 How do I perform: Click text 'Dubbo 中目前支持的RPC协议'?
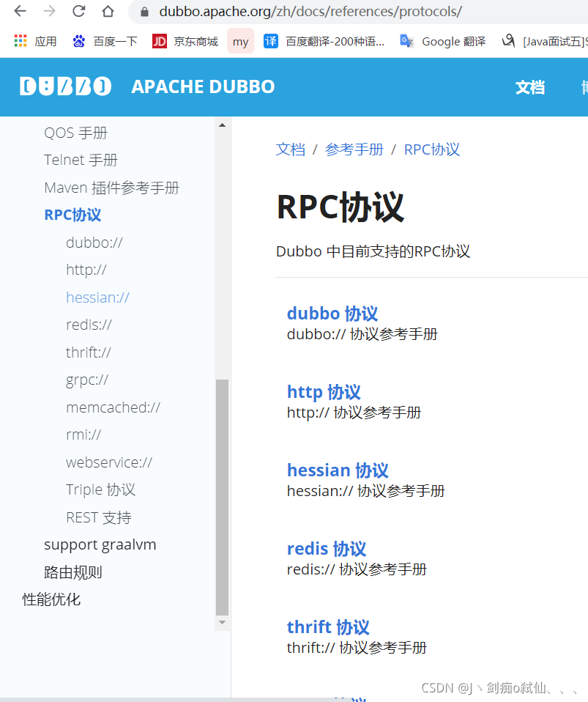373,251
